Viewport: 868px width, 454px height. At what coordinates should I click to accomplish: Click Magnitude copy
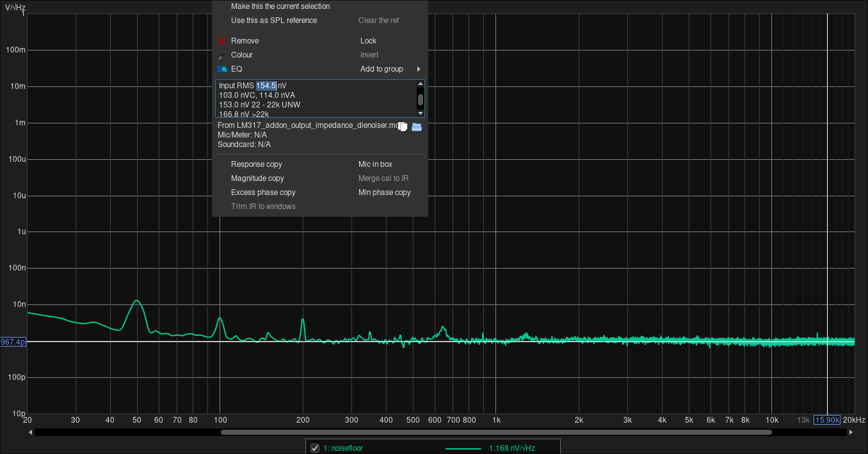(257, 178)
